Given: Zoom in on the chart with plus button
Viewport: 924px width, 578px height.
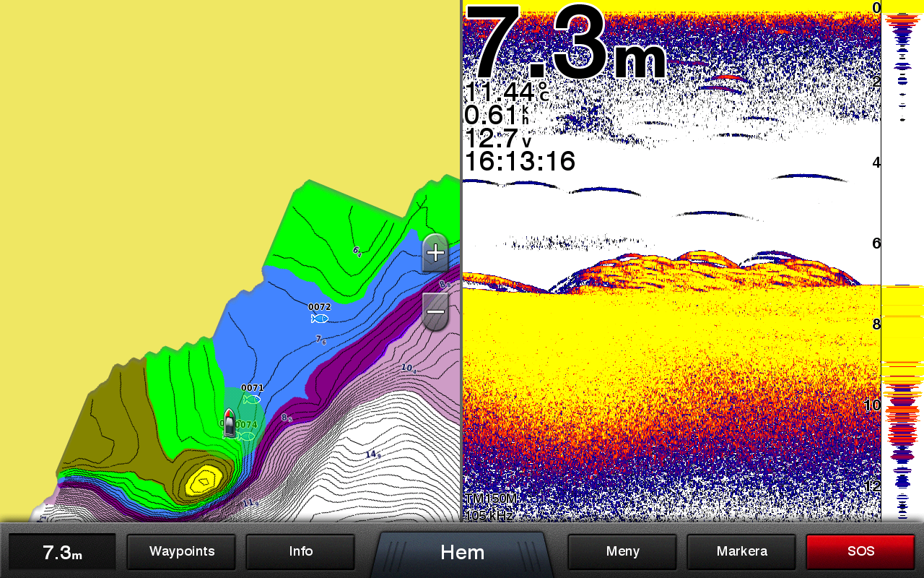Looking at the screenshot, I should pos(435,253).
